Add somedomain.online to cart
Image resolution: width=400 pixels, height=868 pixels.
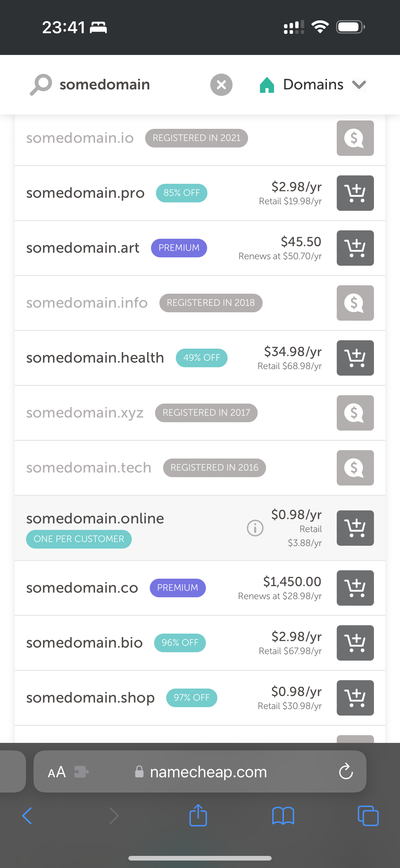tap(355, 528)
